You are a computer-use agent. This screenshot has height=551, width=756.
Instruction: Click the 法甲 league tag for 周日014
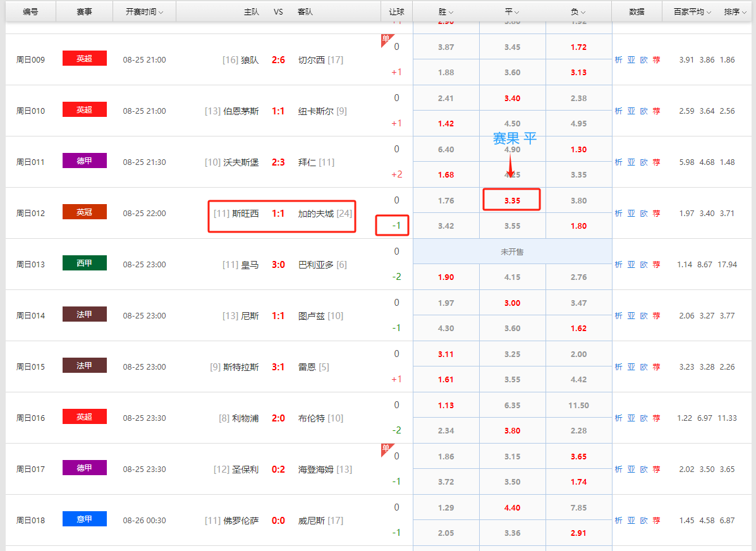84,314
